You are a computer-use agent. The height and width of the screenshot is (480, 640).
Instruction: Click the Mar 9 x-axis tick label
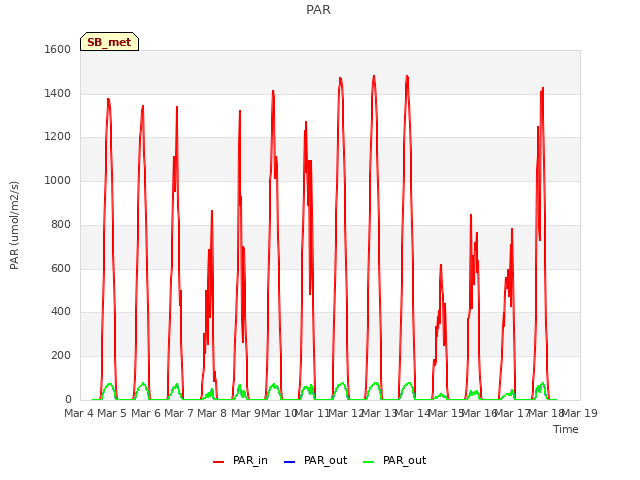(246, 413)
